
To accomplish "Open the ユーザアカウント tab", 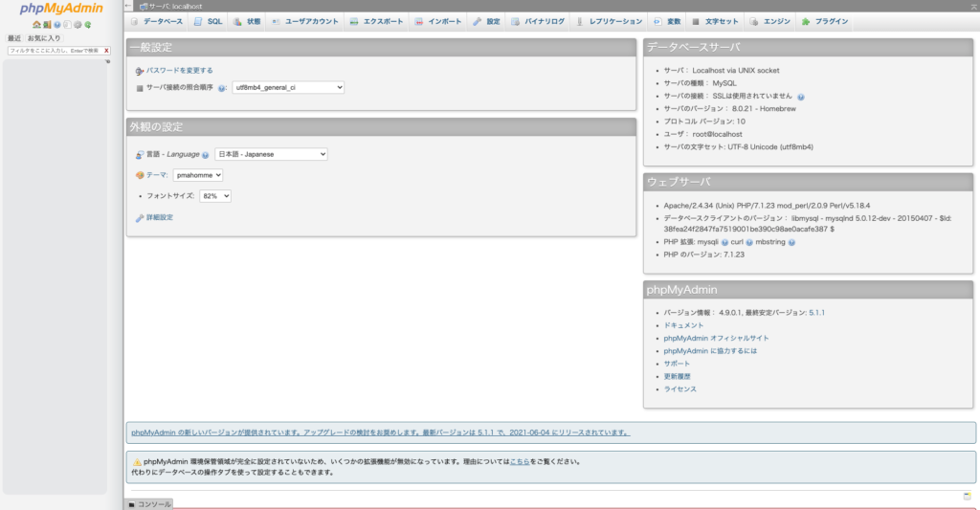I will click(x=304, y=21).
